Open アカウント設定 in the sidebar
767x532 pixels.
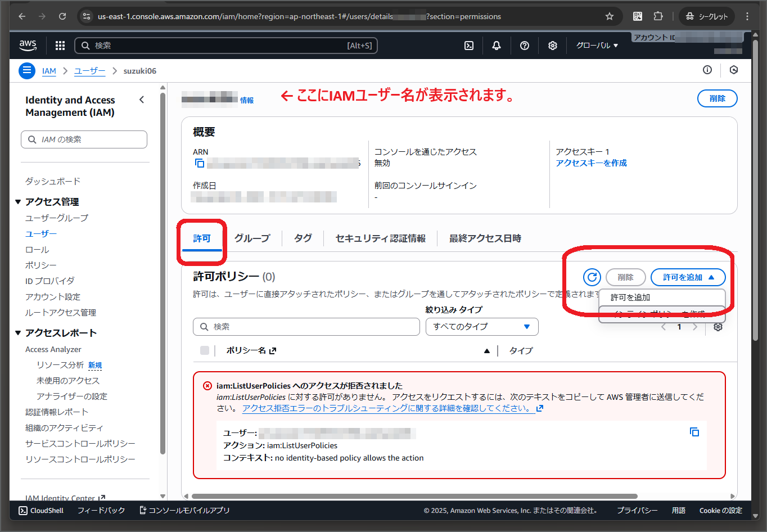click(53, 297)
